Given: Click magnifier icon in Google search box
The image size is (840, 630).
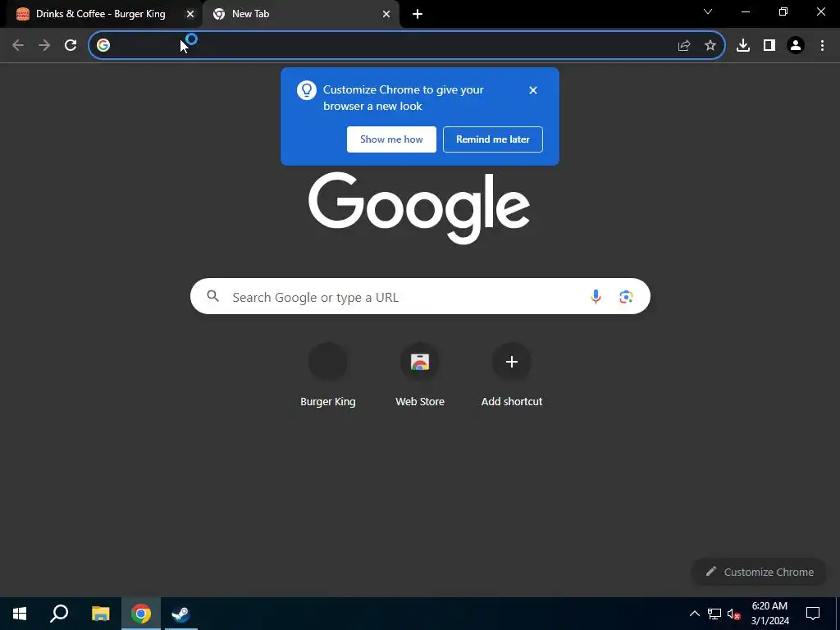Looking at the screenshot, I should point(212,295).
